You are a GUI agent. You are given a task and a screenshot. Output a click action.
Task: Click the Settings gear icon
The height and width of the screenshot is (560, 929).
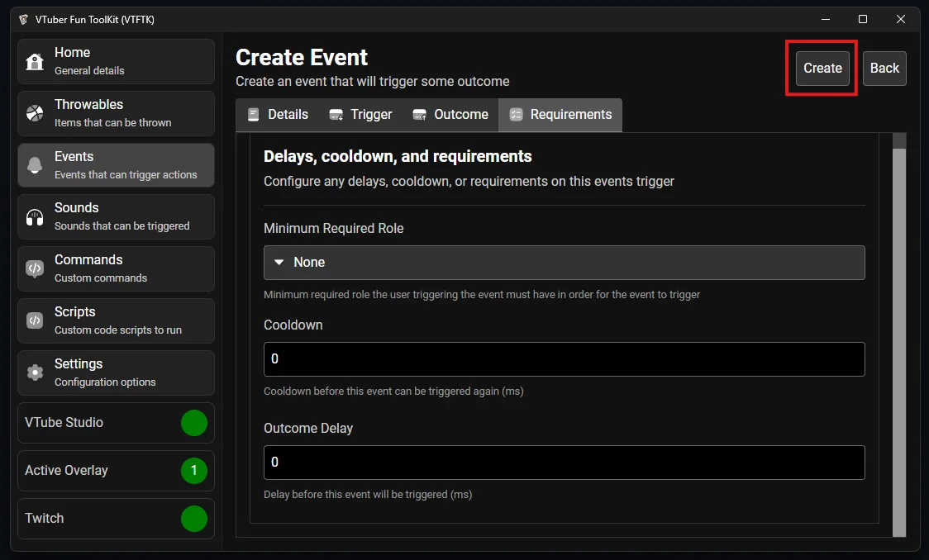pos(35,373)
